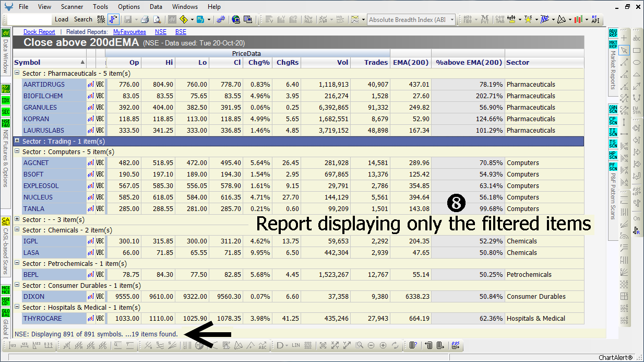Open the Tools menu
644x362 pixels.
(101, 7)
